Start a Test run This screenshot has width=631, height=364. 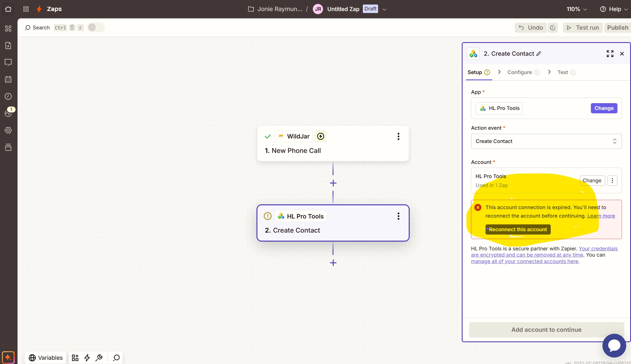pyautogui.click(x=583, y=28)
